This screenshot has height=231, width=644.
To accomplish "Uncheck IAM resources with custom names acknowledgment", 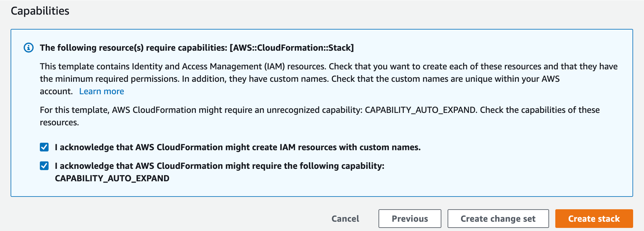I will point(44,147).
